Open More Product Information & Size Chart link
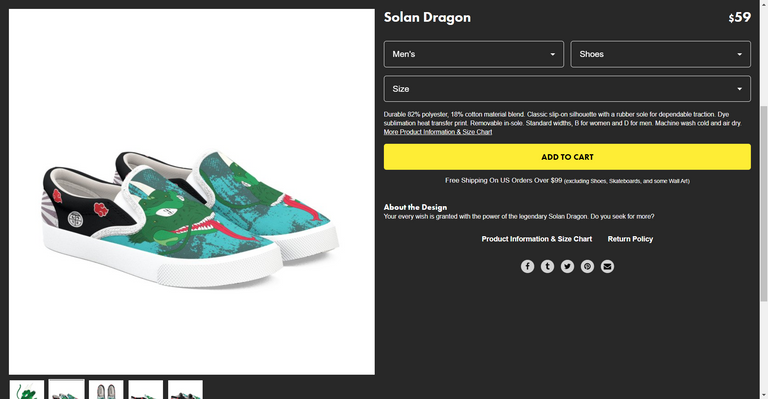 (438, 132)
